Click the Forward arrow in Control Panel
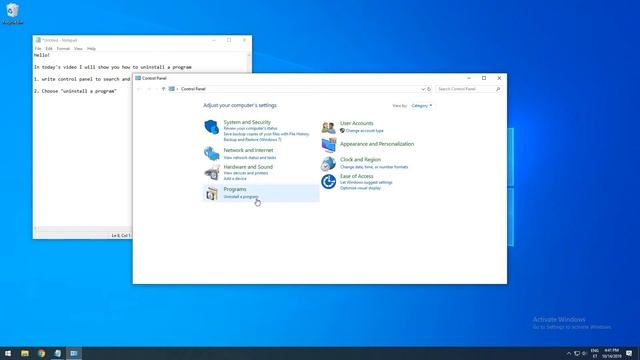640x360 pixels. pos(149,89)
